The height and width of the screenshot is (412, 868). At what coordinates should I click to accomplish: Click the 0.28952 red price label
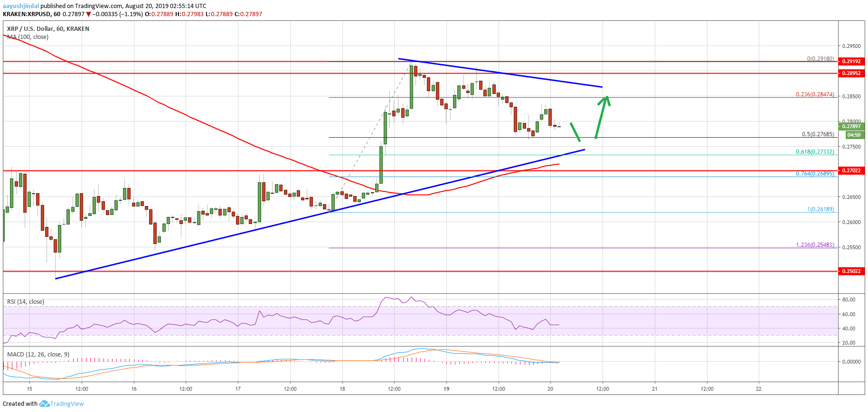(x=851, y=73)
